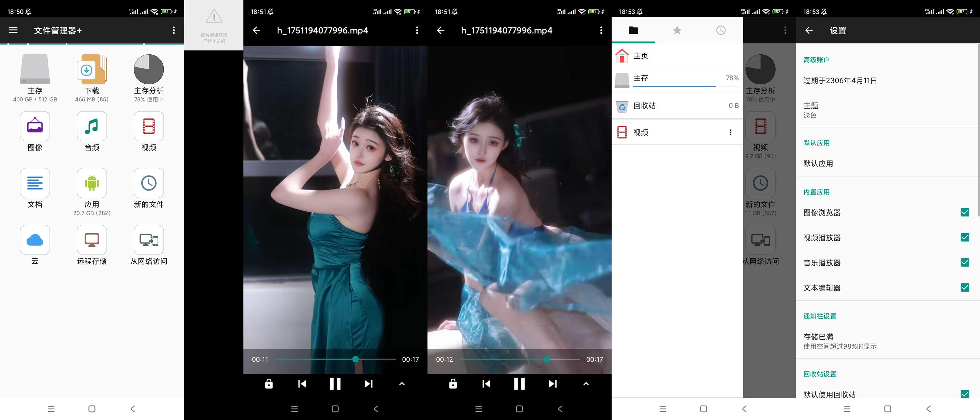Open the 音频 audio category icon
This screenshot has width=980, height=420.
pyautogui.click(x=92, y=126)
